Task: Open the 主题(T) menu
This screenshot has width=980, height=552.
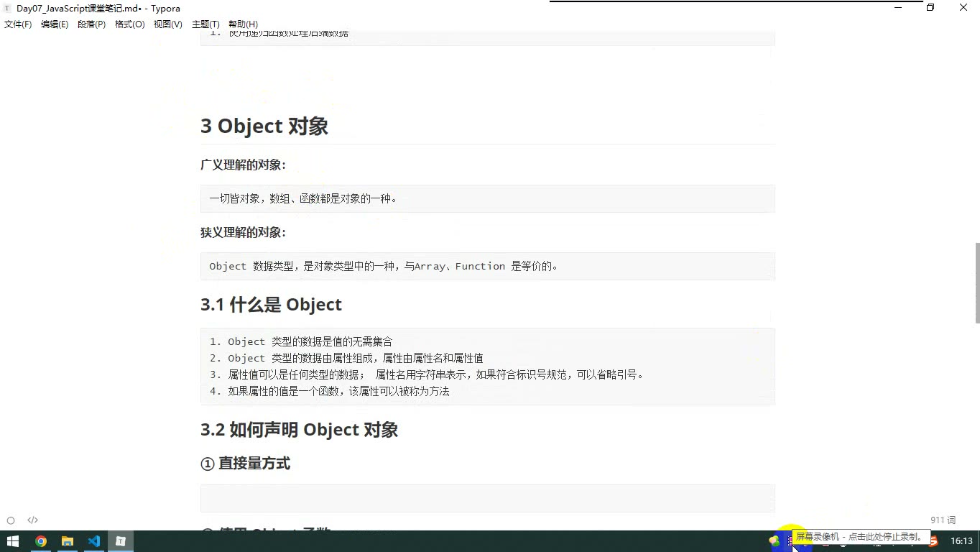Action: 205,24
